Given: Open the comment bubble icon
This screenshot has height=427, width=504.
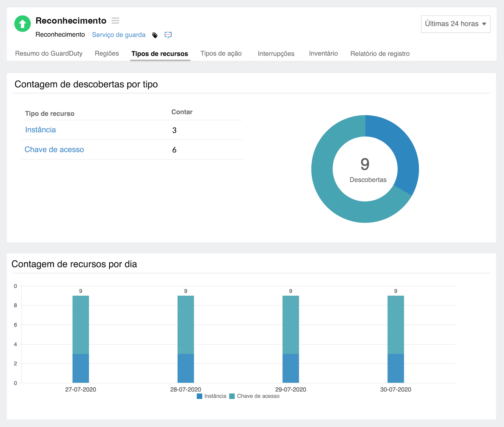Looking at the screenshot, I should coord(168,35).
